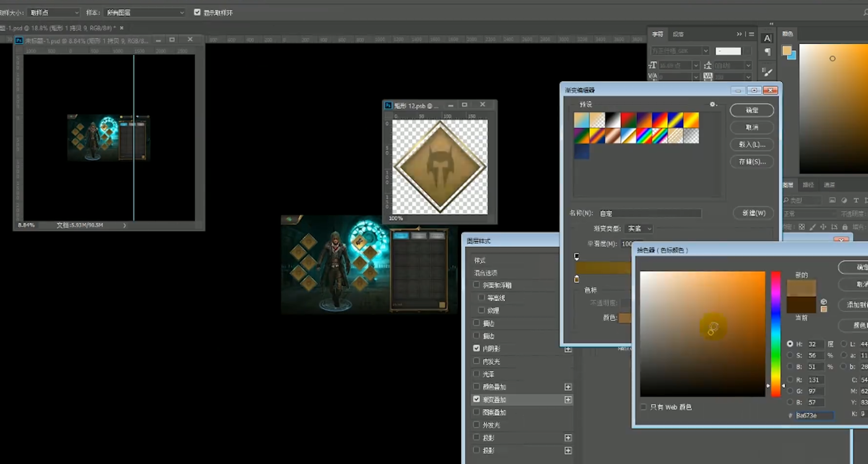Viewport: 868px width, 464px height.
Task: Click 取消 in gradient editor
Action: pyautogui.click(x=752, y=127)
